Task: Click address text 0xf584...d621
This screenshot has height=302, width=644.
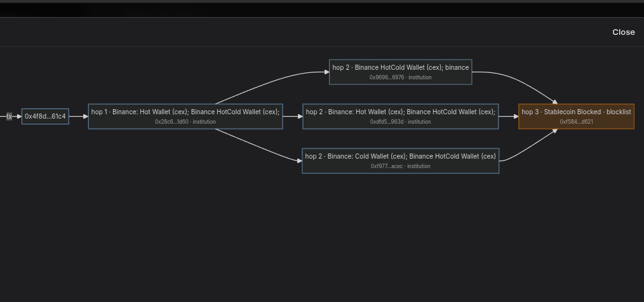Action: 576,122
